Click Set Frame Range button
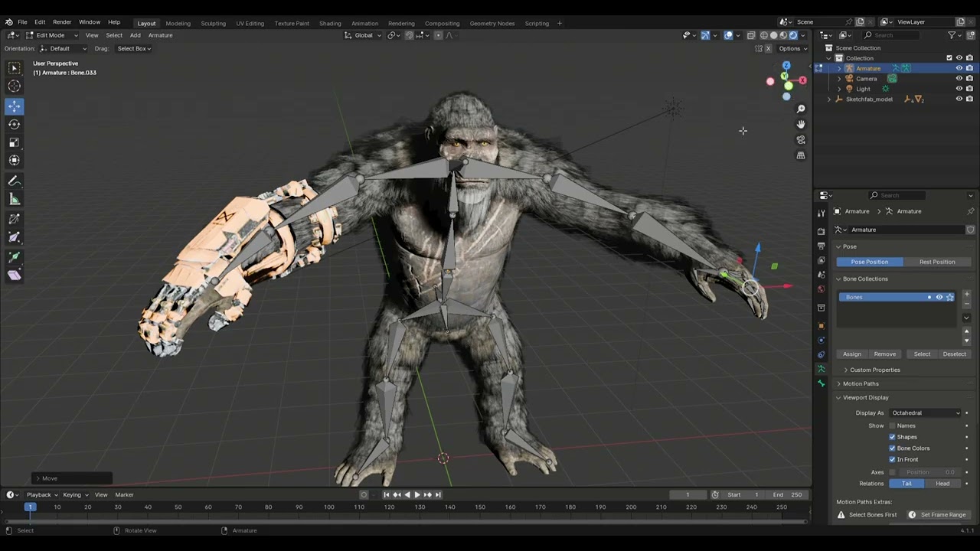Screen dimensions: 980x551 [939, 515]
